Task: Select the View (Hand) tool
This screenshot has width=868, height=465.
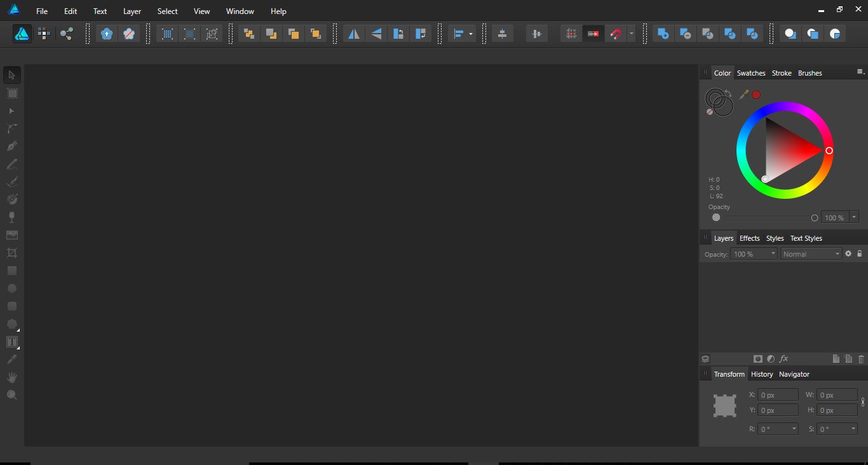Action: pyautogui.click(x=11, y=377)
